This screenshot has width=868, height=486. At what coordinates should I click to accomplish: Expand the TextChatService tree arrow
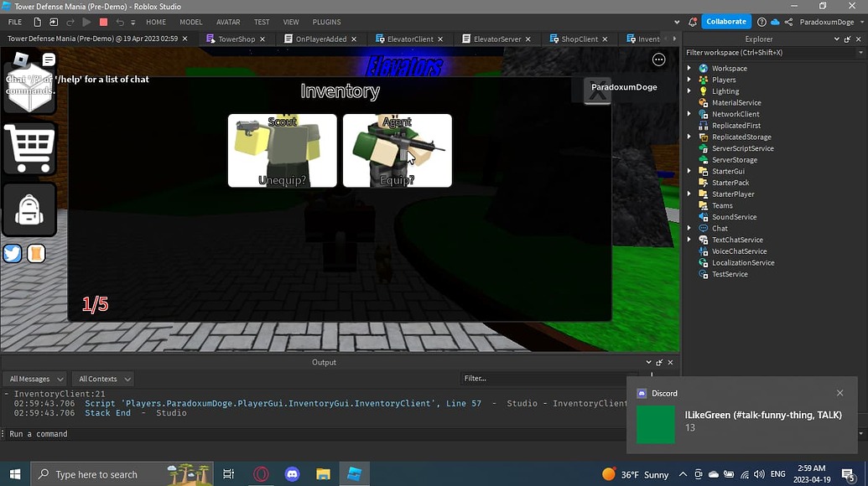tap(689, 240)
